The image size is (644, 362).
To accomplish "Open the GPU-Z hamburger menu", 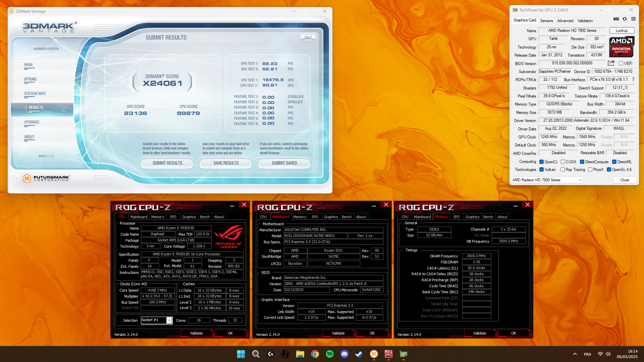I will coord(633,19).
